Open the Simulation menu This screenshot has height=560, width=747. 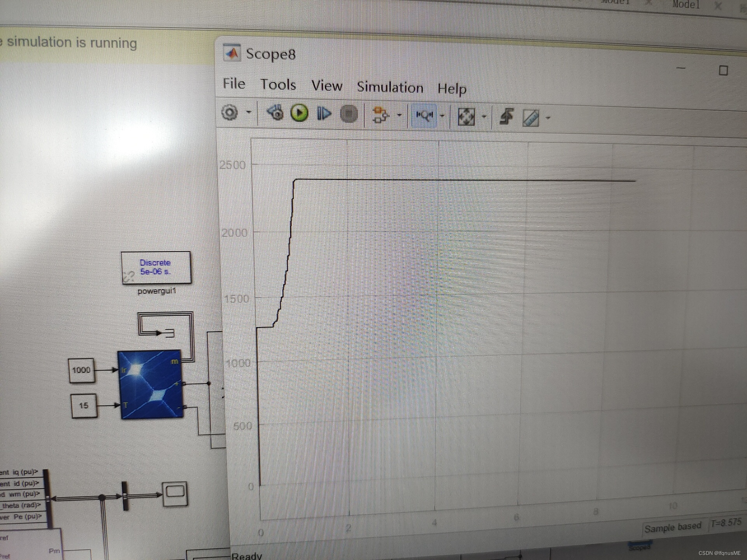pyautogui.click(x=390, y=87)
